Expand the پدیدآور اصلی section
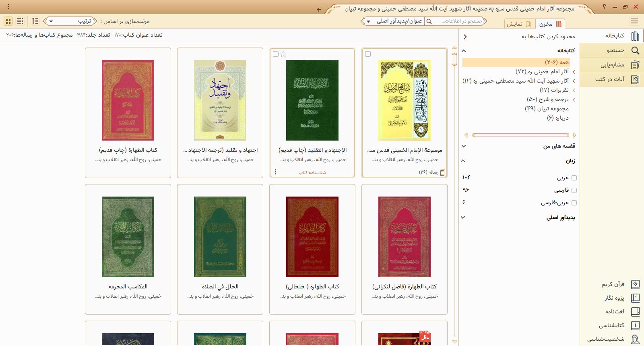644x346 pixels. tap(463, 218)
